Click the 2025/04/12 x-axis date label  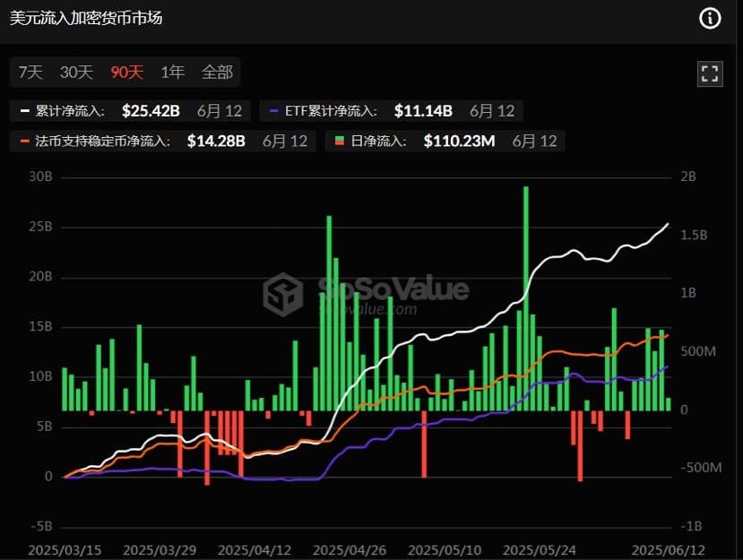click(x=255, y=550)
